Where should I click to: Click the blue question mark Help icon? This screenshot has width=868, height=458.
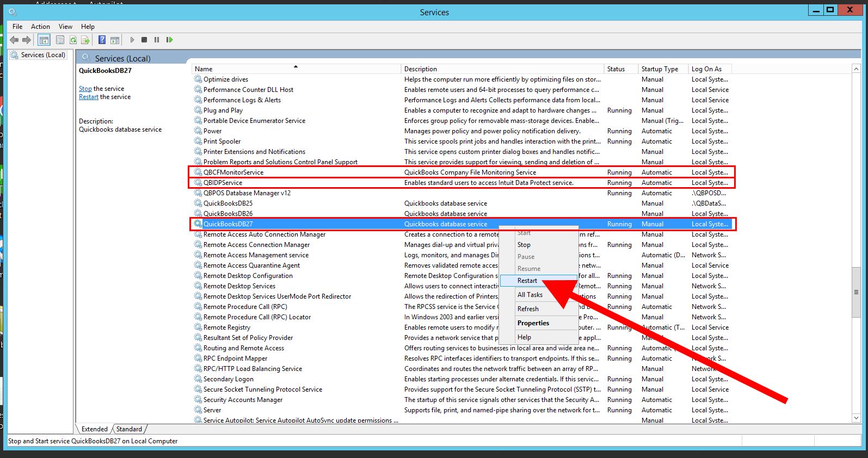(102, 40)
